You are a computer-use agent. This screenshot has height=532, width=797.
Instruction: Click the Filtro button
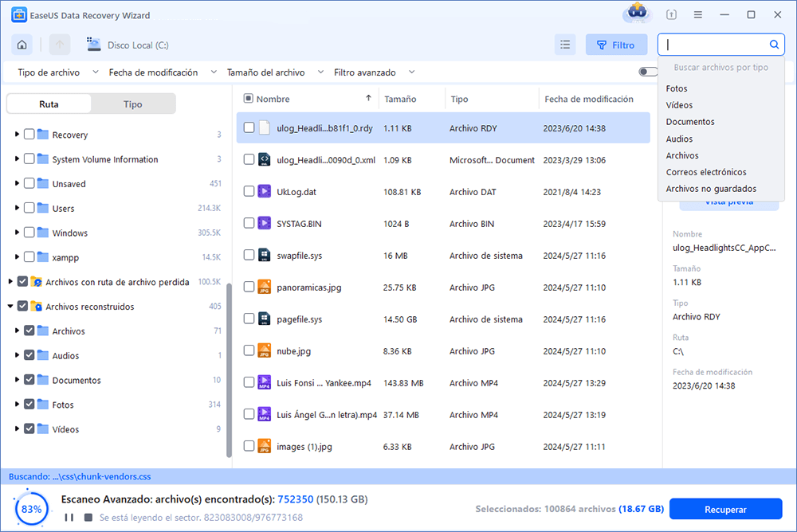(x=616, y=45)
